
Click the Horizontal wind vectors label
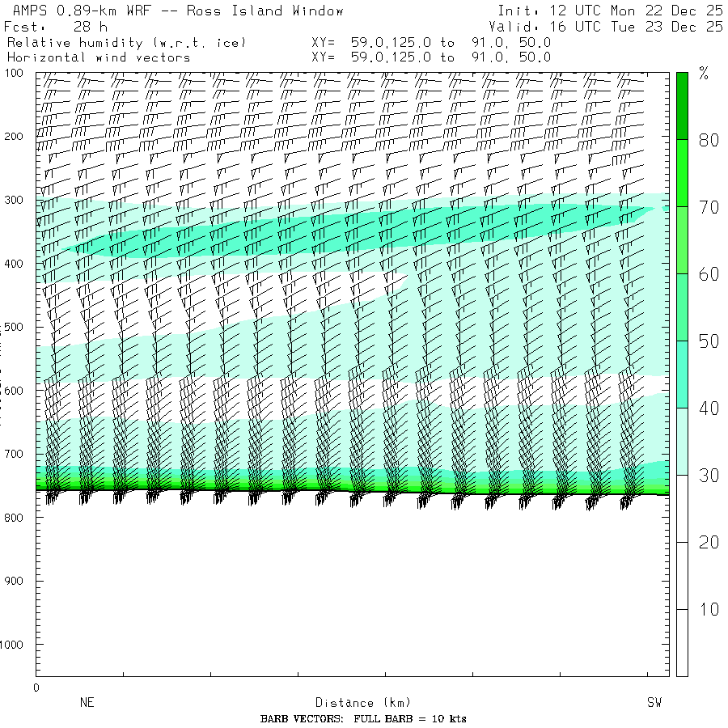click(99, 57)
